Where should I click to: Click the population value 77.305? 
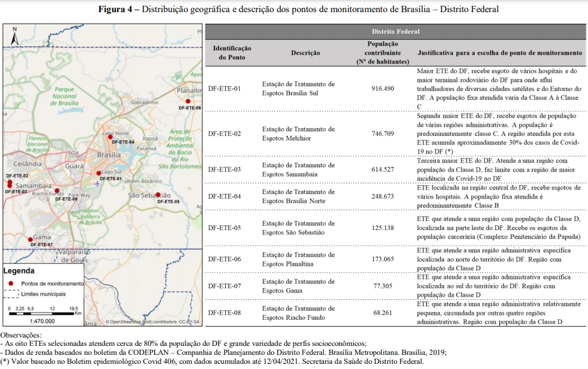[383, 286]
